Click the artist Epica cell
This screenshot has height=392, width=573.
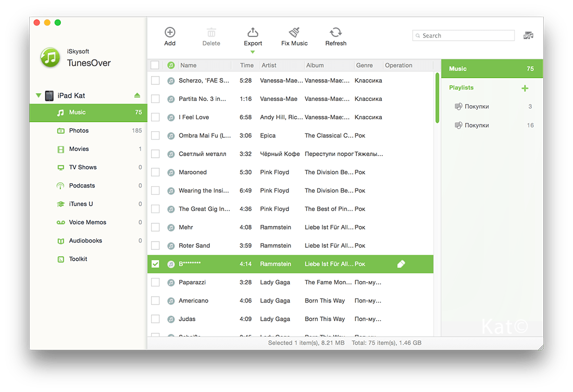pos(268,135)
